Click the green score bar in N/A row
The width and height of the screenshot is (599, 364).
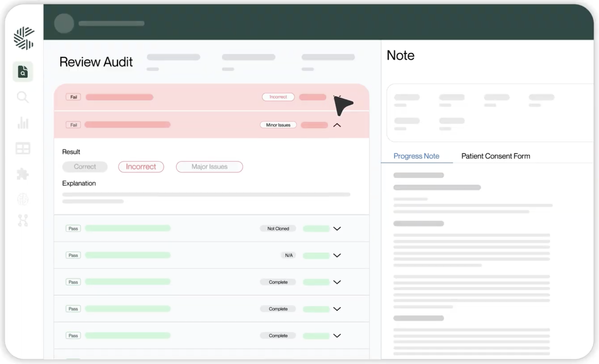pyautogui.click(x=316, y=256)
